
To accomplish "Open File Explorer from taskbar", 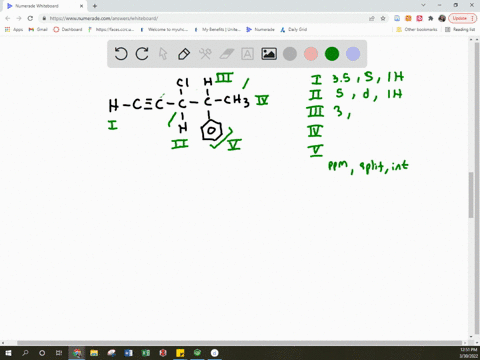I will 94,353.
